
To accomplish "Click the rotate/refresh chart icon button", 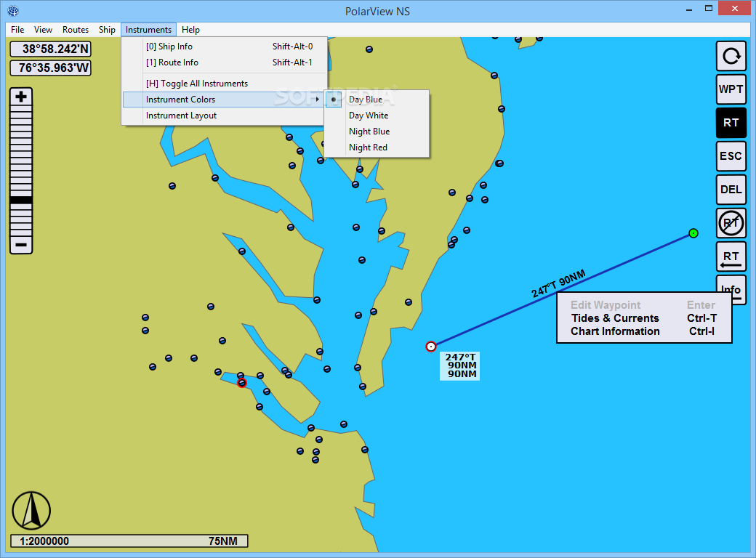I will pyautogui.click(x=731, y=56).
